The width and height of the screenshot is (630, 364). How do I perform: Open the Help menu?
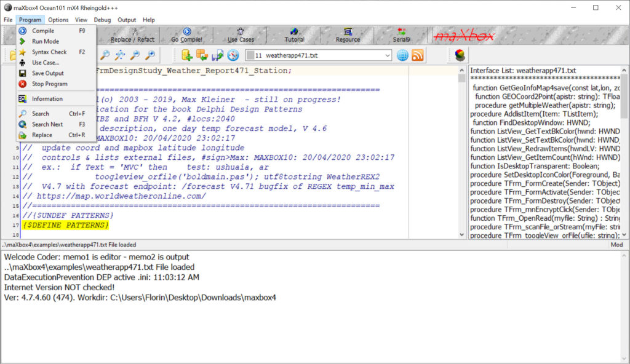(x=149, y=20)
